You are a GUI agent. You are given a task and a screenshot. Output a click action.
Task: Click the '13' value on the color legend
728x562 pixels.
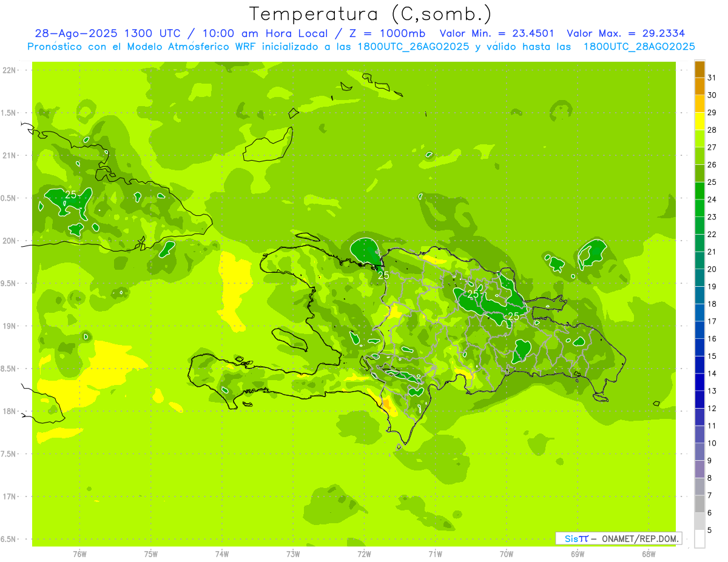point(712,391)
